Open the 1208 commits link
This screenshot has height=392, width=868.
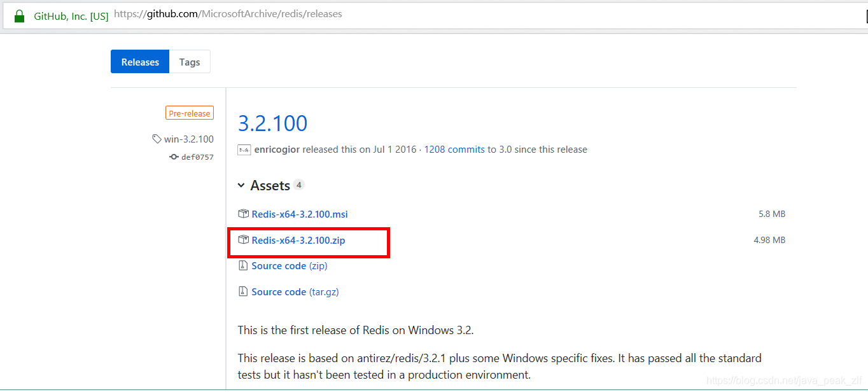coord(454,150)
